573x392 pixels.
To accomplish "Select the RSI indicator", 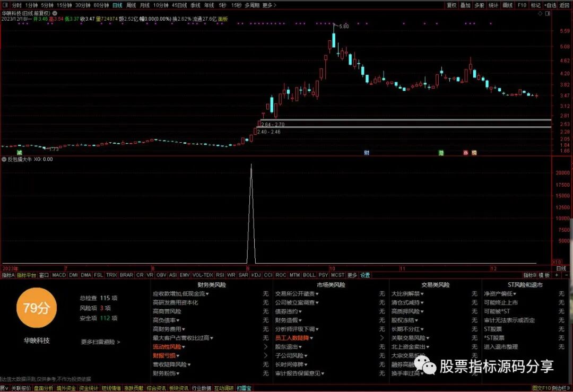I will (220, 275).
